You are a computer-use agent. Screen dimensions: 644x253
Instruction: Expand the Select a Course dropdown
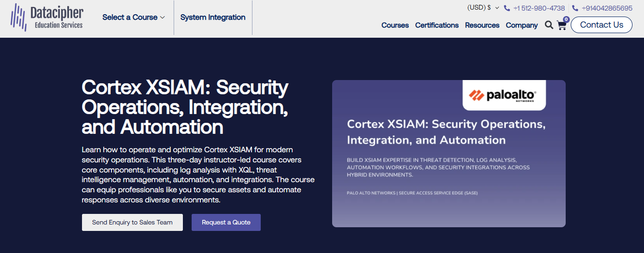[134, 17]
